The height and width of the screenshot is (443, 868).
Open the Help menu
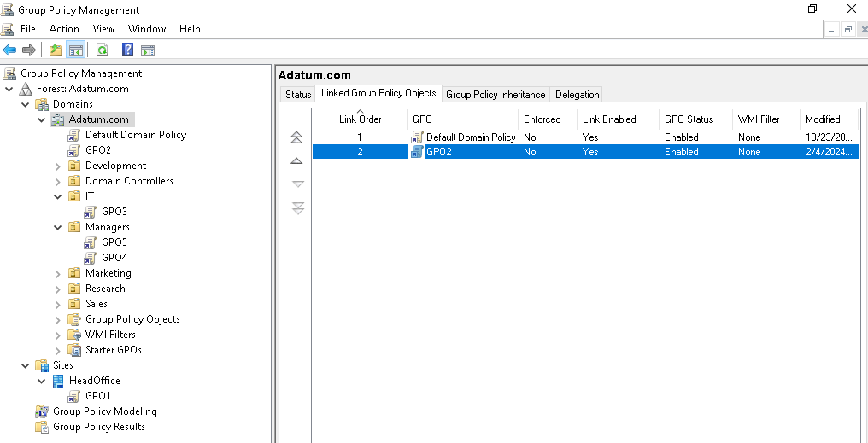(x=190, y=29)
